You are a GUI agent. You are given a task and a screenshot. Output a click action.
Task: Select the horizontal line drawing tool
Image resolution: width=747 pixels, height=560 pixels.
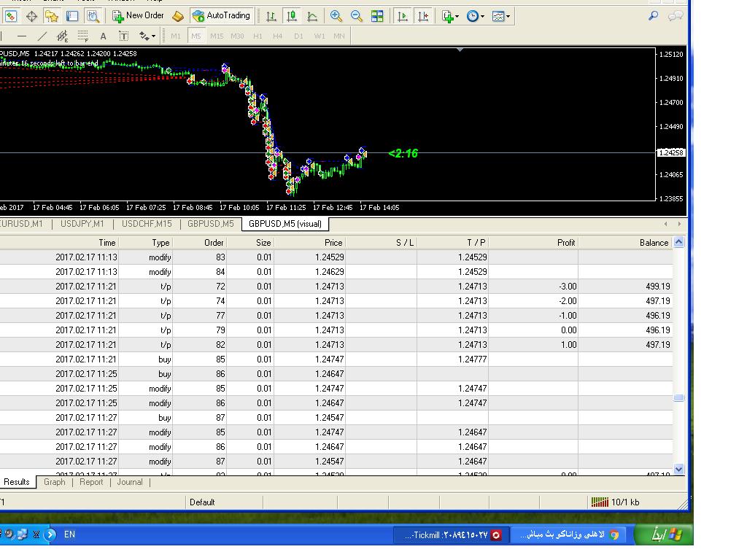coord(21,36)
